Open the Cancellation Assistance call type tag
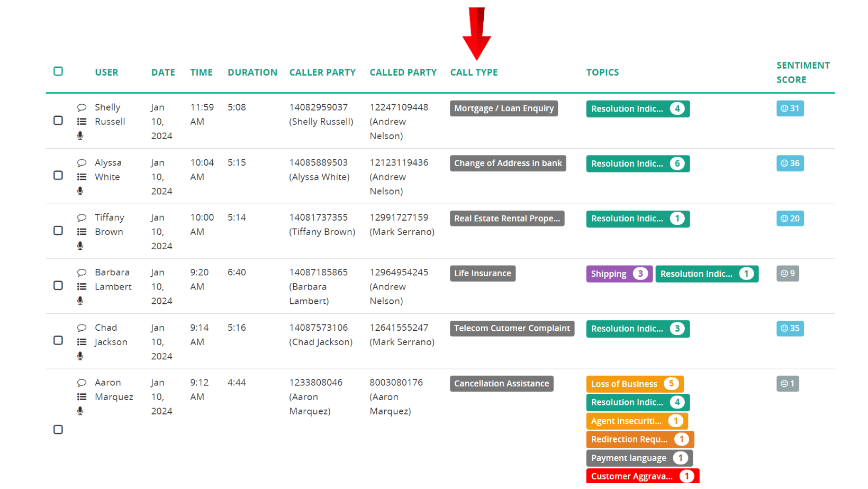 click(x=501, y=384)
